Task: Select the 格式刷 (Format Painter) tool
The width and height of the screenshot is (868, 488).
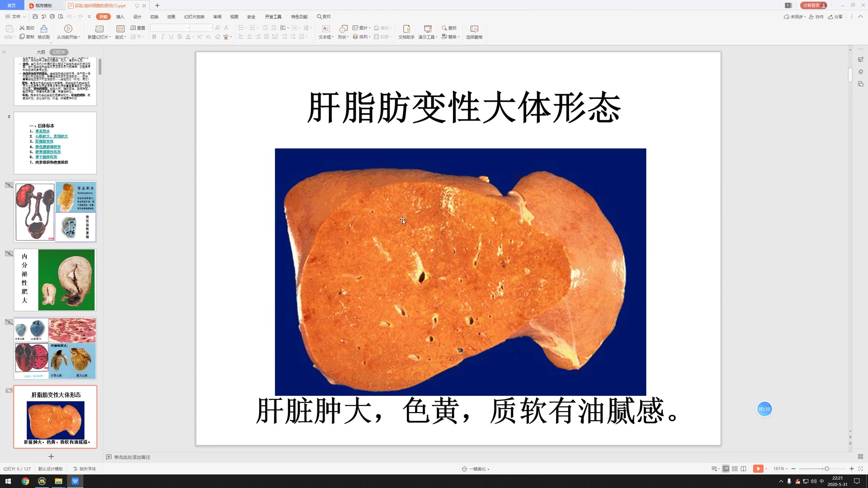Action: (43, 32)
